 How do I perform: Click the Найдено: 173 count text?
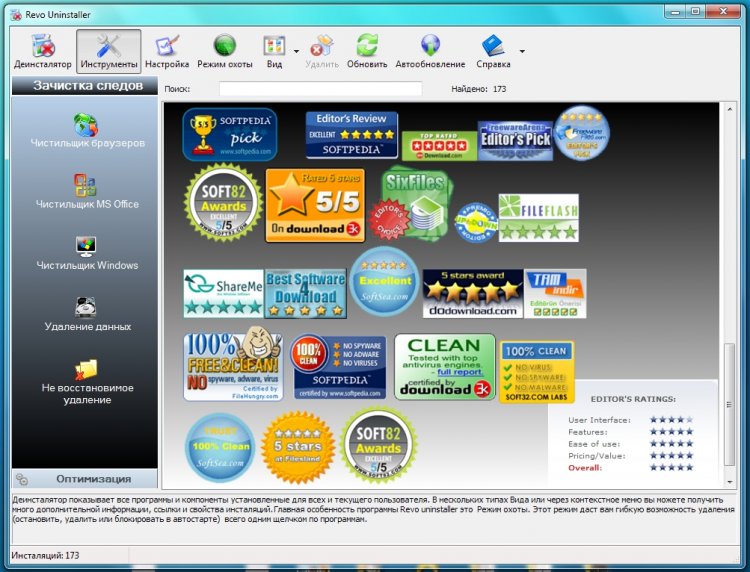pos(478,89)
